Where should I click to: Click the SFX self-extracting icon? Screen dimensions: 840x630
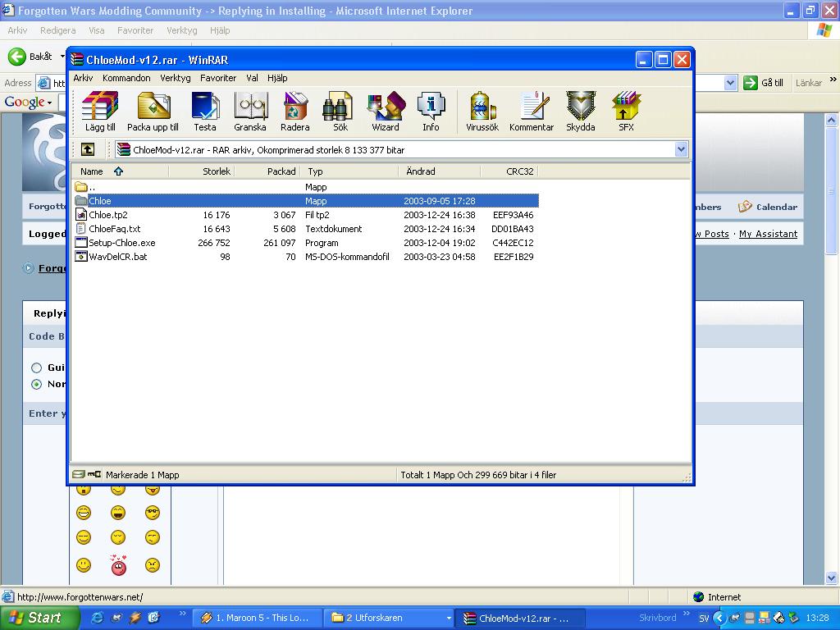click(626, 112)
